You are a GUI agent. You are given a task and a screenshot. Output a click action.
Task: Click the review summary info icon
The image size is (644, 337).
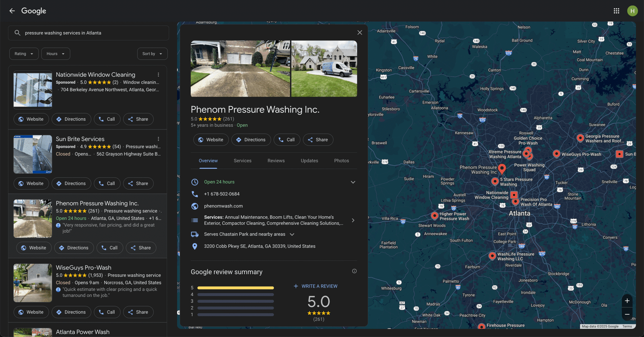(x=354, y=271)
